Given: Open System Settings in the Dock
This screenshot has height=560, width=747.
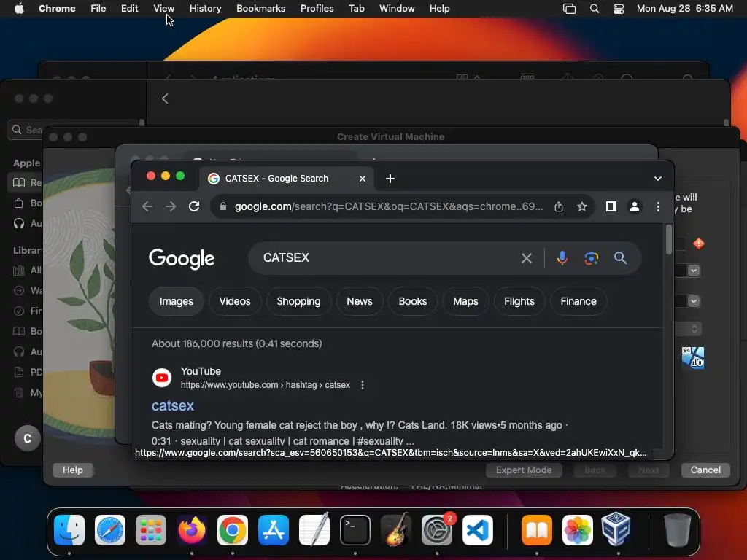Looking at the screenshot, I should pyautogui.click(x=437, y=530).
